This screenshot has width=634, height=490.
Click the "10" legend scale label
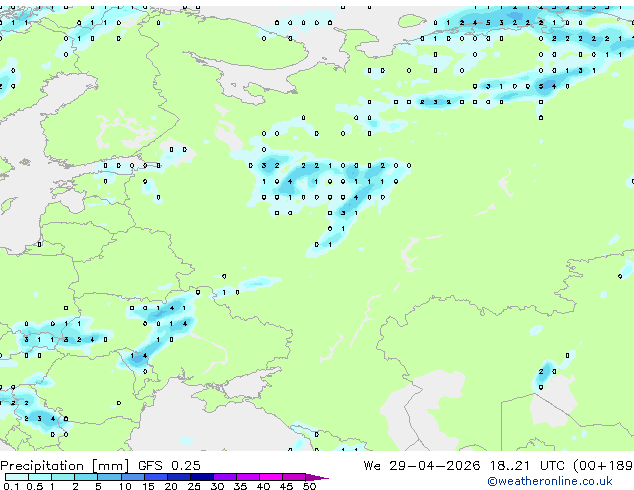(x=125, y=486)
